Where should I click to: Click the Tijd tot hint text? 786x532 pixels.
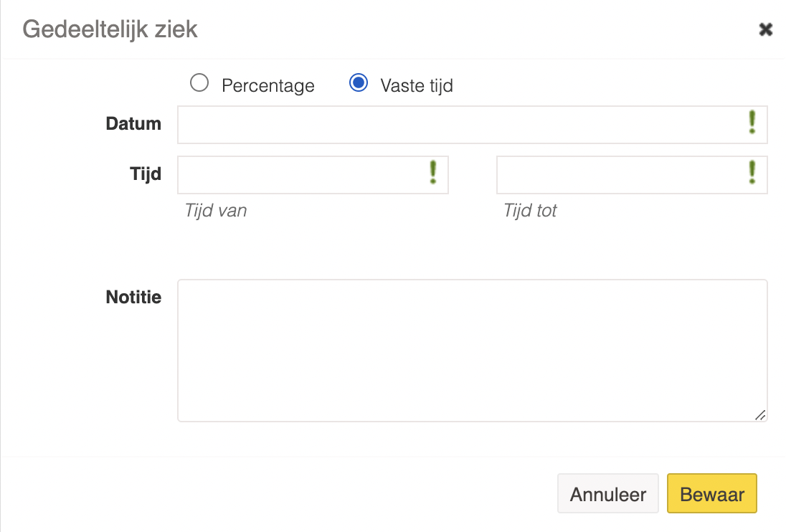pos(530,211)
